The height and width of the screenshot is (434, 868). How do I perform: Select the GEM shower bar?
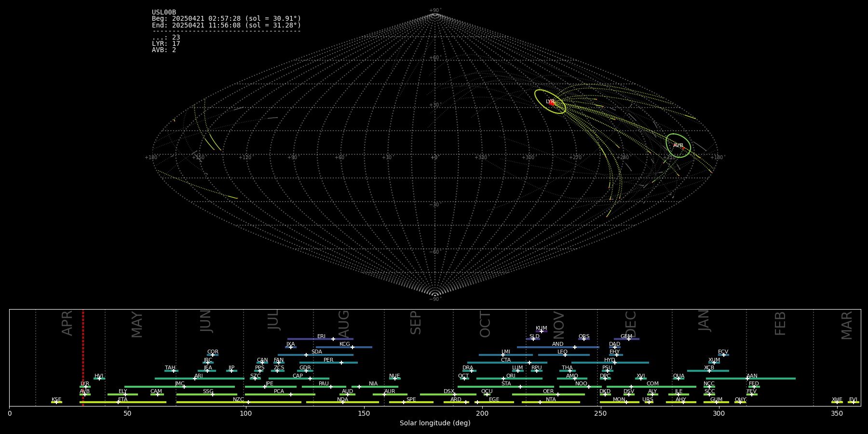(626, 339)
